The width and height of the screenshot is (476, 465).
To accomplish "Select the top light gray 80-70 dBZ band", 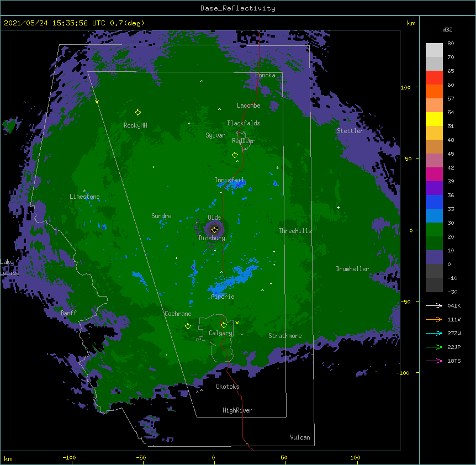I will coord(434,50).
